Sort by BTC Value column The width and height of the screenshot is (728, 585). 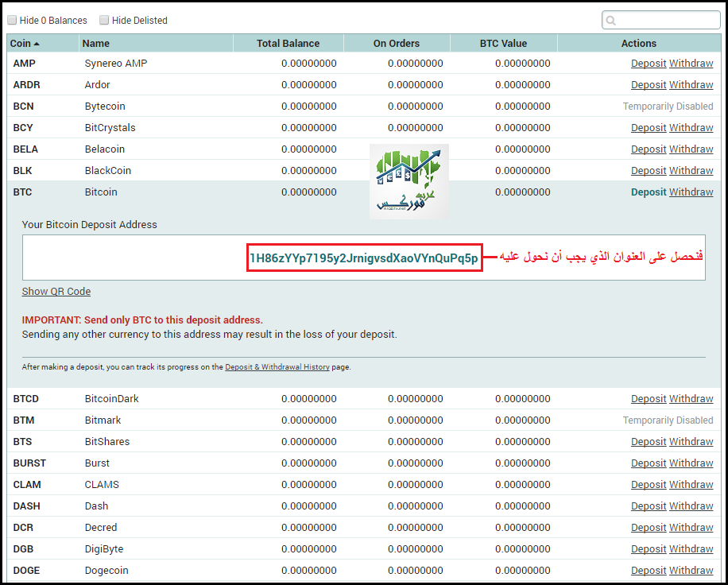tap(503, 43)
